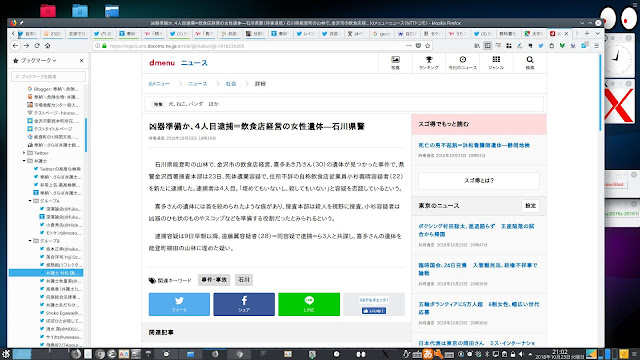Collapse the 弁護士 bookmark folder
This screenshot has height=360, width=640.
[24, 161]
